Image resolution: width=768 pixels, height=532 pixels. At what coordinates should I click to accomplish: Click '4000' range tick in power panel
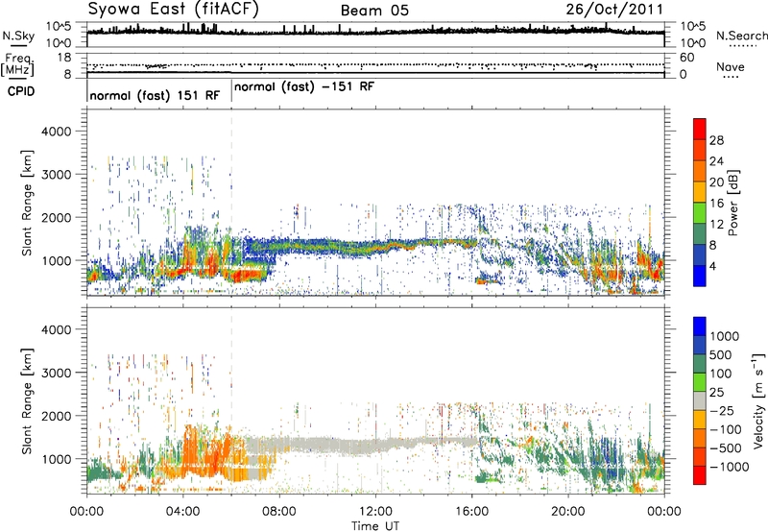(57, 132)
